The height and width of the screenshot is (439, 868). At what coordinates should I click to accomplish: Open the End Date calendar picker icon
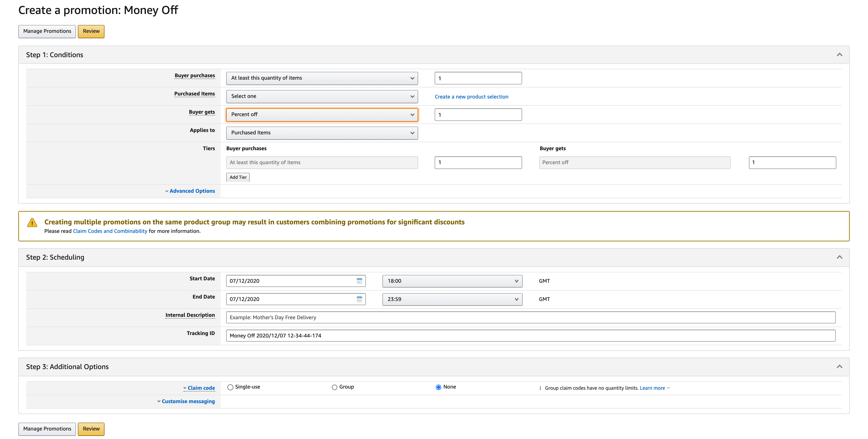[x=359, y=299]
